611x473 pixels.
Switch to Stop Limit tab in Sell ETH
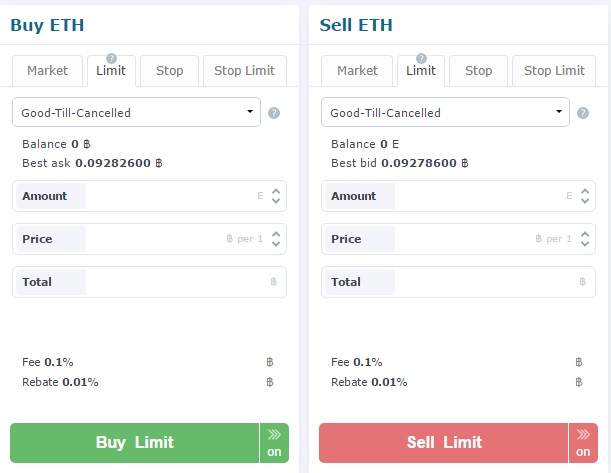(554, 71)
